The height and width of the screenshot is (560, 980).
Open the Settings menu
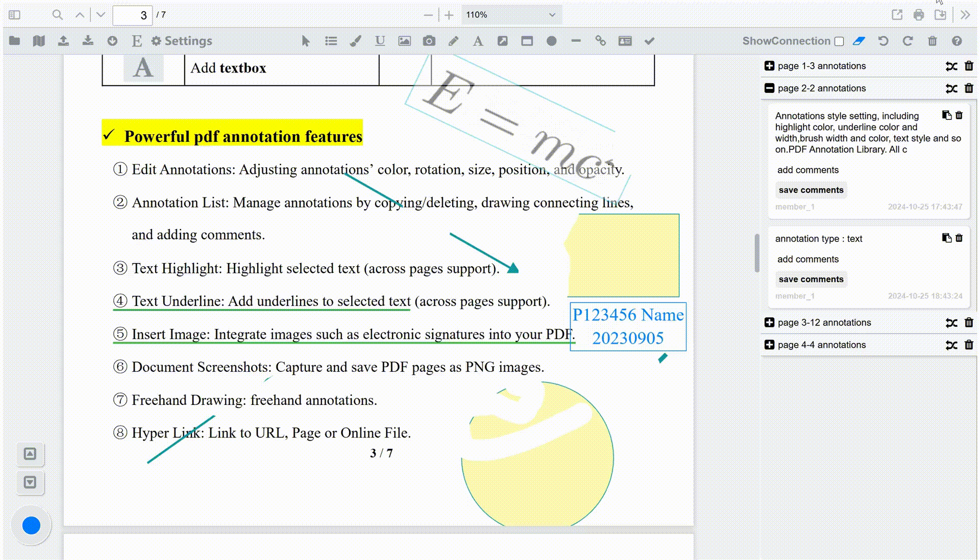pos(182,41)
